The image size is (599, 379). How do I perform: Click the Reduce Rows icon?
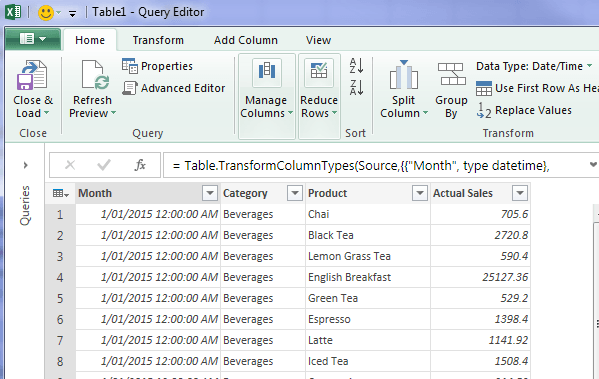319,72
